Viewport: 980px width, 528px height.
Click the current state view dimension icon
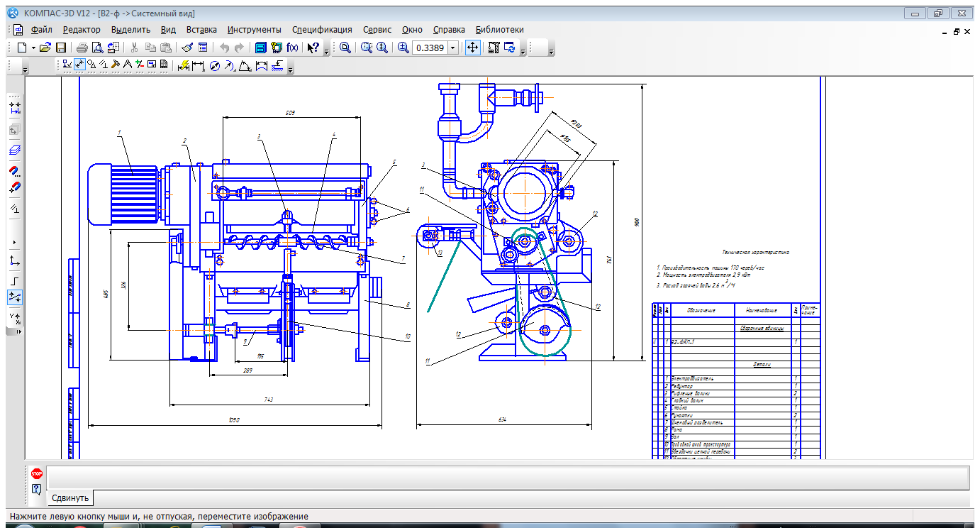pos(15,108)
